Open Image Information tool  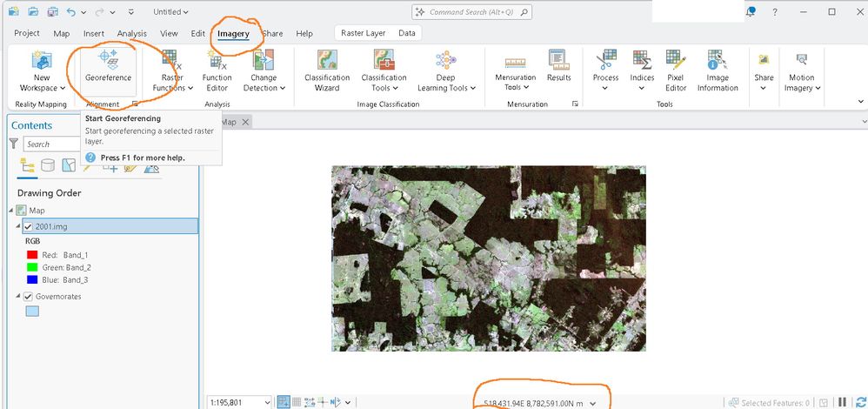click(x=718, y=71)
